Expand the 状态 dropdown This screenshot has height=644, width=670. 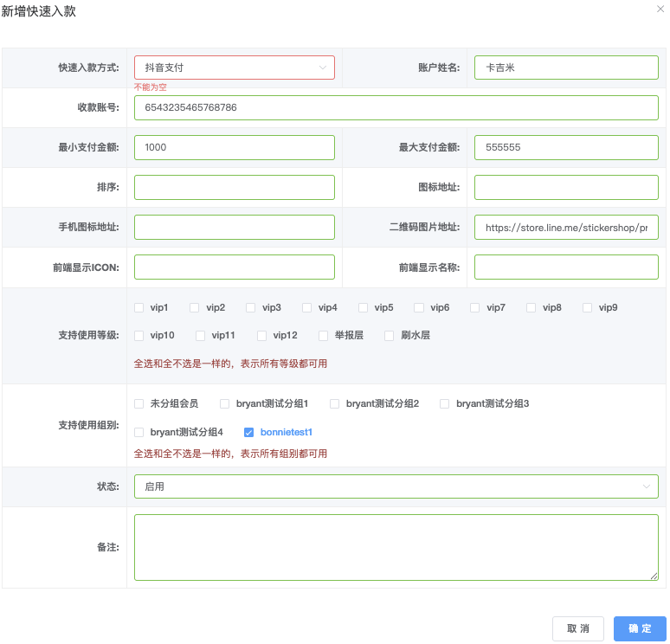pyautogui.click(x=396, y=486)
